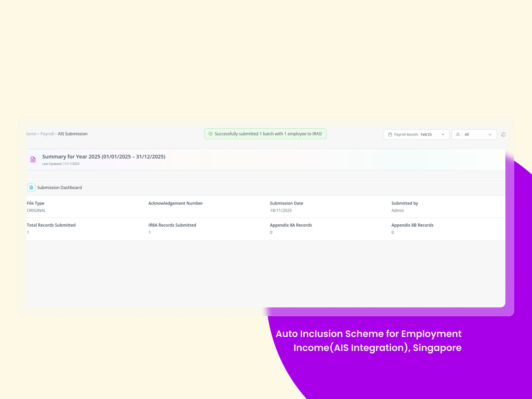This screenshot has height=399, width=532.
Task: Click the Submission Dashboard section header
Action: [x=59, y=187]
